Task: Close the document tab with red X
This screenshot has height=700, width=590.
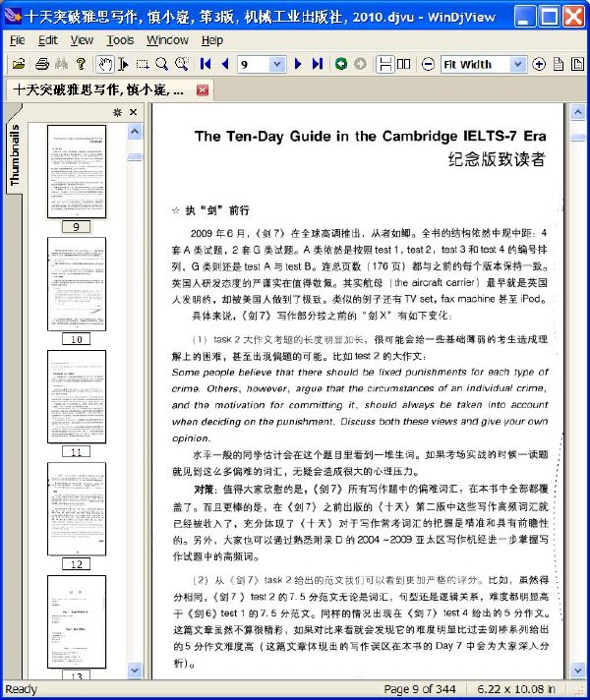Action: pos(203,90)
